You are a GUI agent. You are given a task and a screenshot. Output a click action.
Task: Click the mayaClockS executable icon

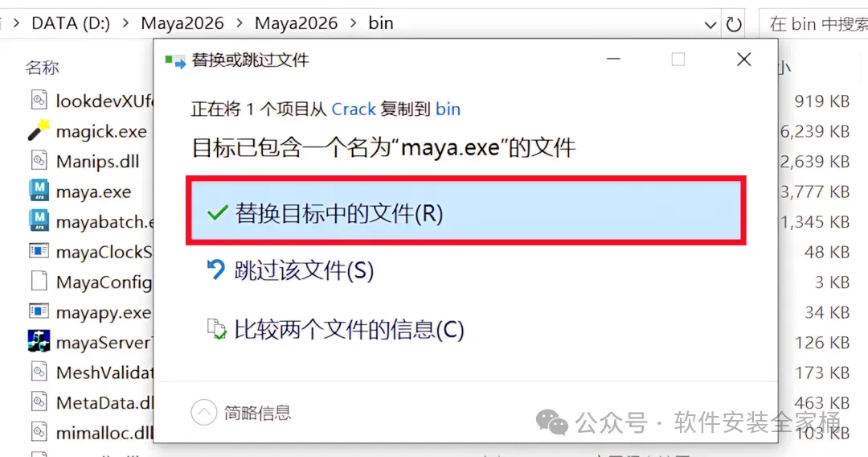[39, 251]
